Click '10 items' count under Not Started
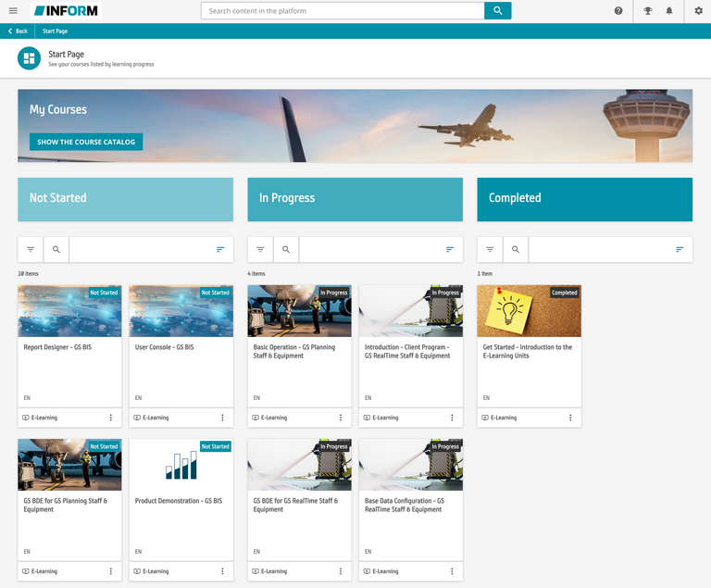This screenshot has height=588, width=711. click(x=28, y=273)
